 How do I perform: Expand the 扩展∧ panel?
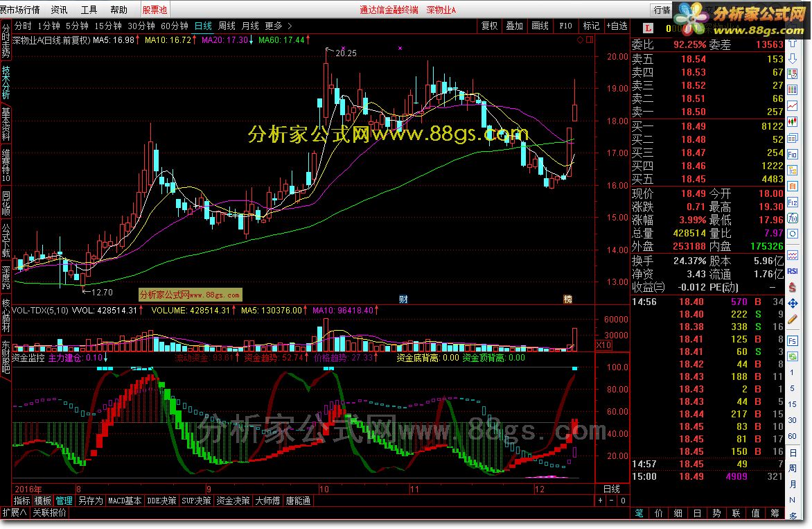coord(15,513)
